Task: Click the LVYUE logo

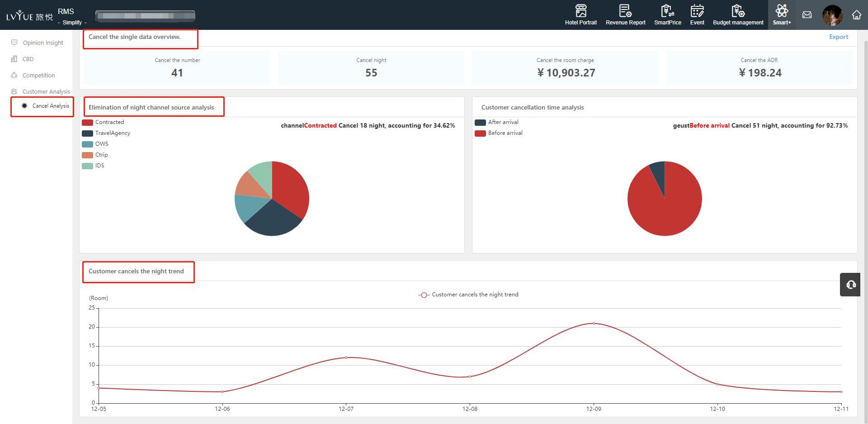Action: (29, 16)
